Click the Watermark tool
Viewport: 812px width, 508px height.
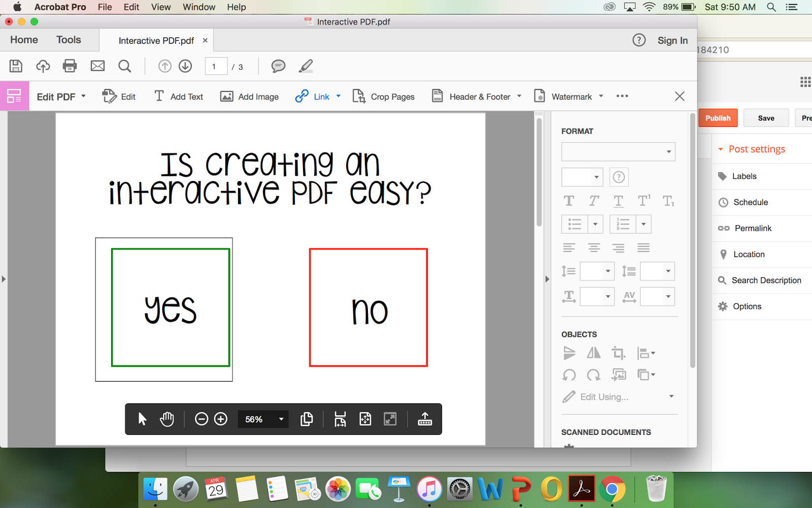[568, 96]
